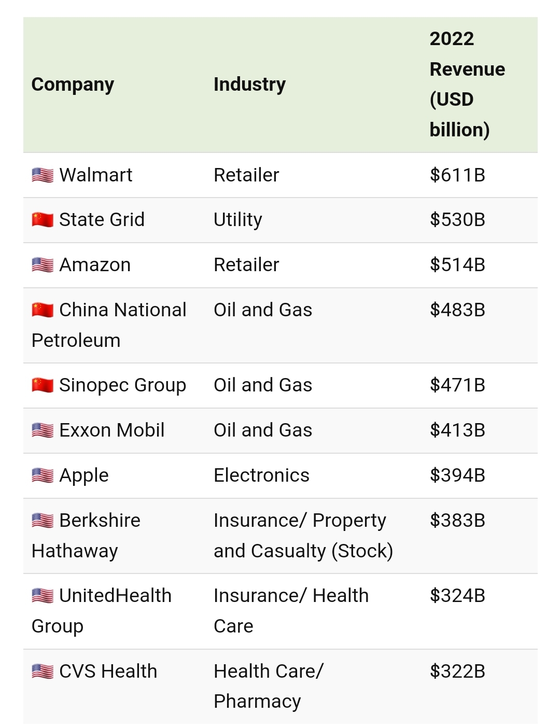This screenshot has width=560, height=728.
Task: Click the Walmart company name
Action: click(x=96, y=175)
